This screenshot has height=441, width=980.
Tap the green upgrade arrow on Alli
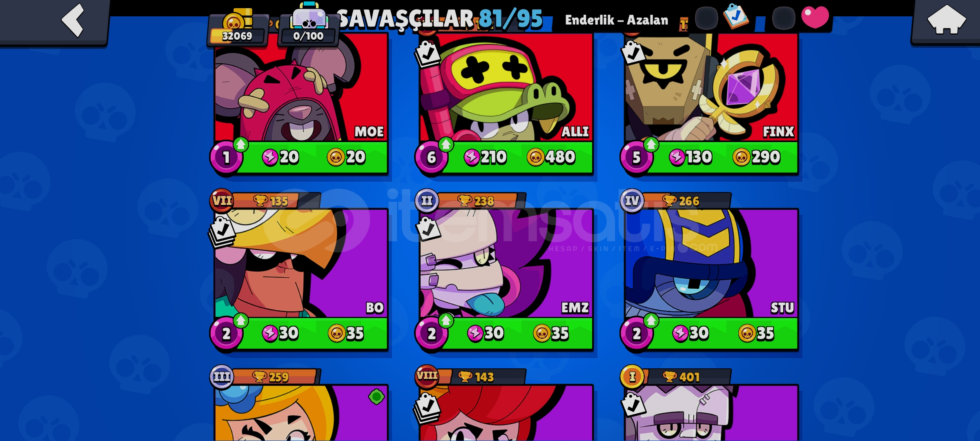(x=446, y=144)
